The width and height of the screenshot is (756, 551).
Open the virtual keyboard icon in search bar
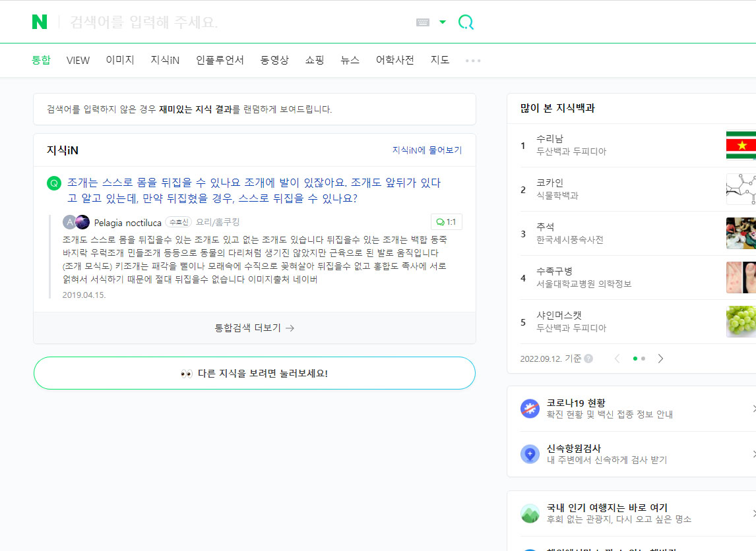click(x=422, y=22)
